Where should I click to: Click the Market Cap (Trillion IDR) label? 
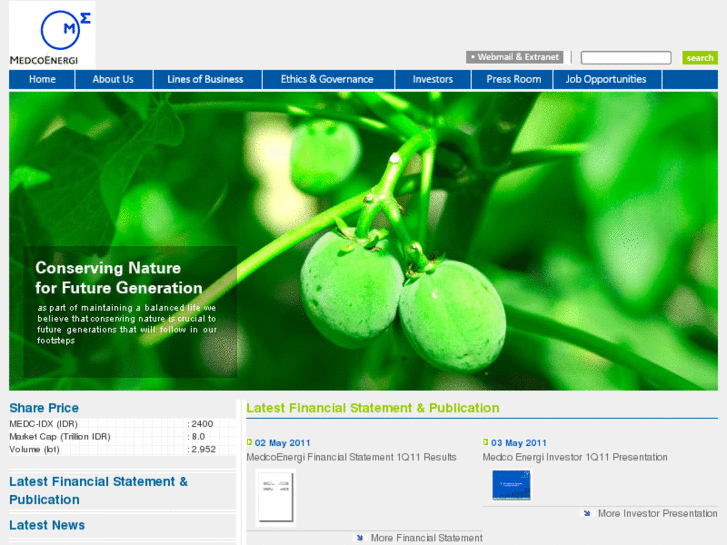click(x=60, y=436)
